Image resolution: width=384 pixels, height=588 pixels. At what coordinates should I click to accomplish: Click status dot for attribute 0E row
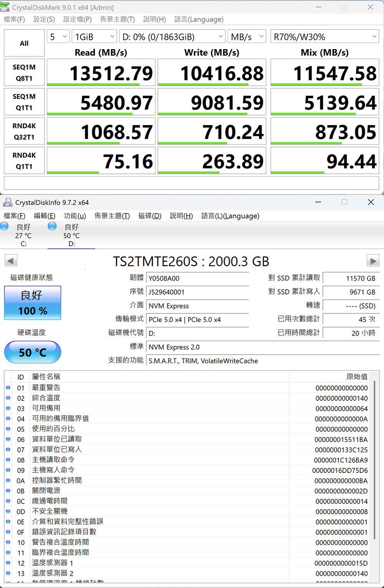coord(8,522)
